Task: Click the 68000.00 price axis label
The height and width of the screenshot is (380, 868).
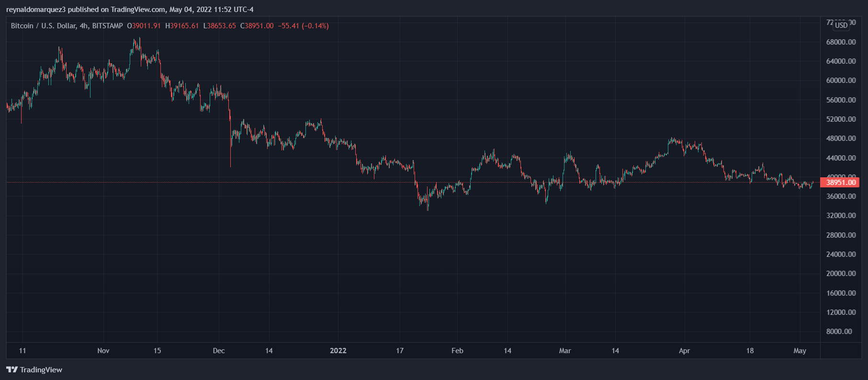Action: pyautogui.click(x=841, y=42)
